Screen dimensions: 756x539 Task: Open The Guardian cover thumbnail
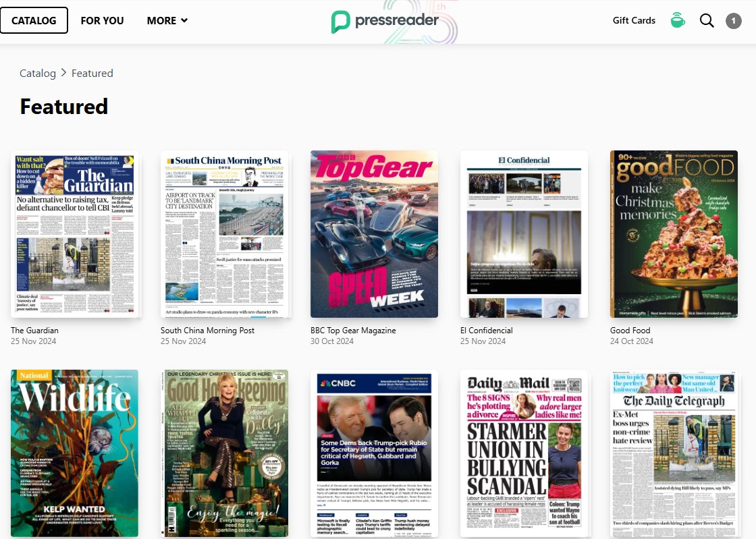[x=75, y=234]
